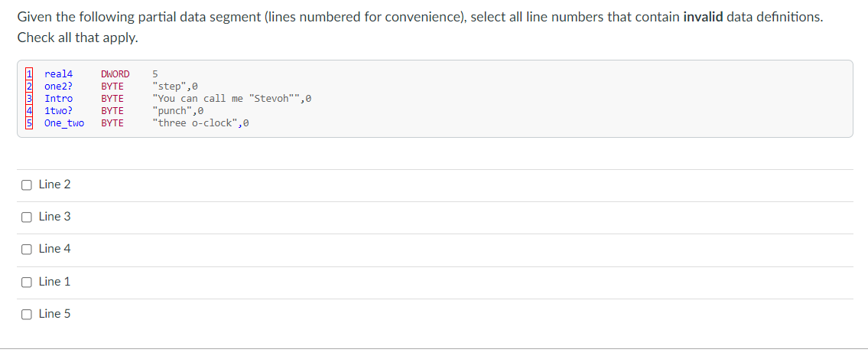The image size is (868, 356).
Task: Click the identifier real4 in code
Action: tap(59, 74)
